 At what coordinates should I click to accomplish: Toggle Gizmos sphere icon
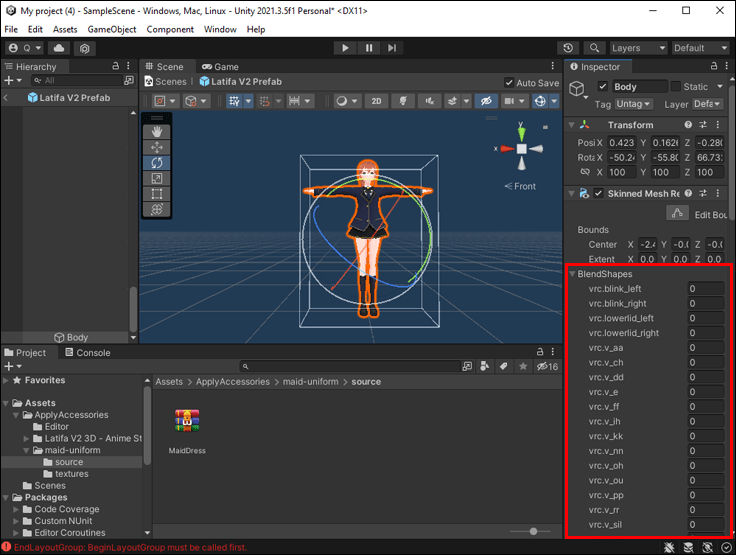pyautogui.click(x=540, y=101)
